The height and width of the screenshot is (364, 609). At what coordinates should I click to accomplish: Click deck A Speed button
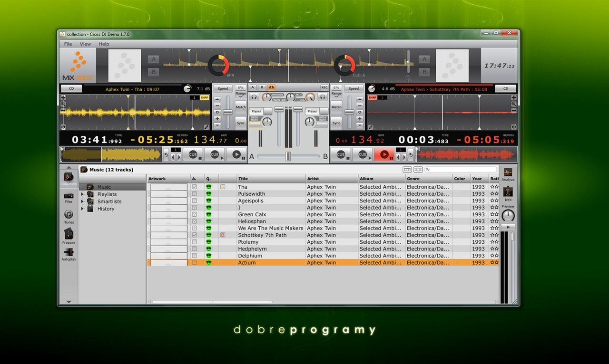coord(223,88)
